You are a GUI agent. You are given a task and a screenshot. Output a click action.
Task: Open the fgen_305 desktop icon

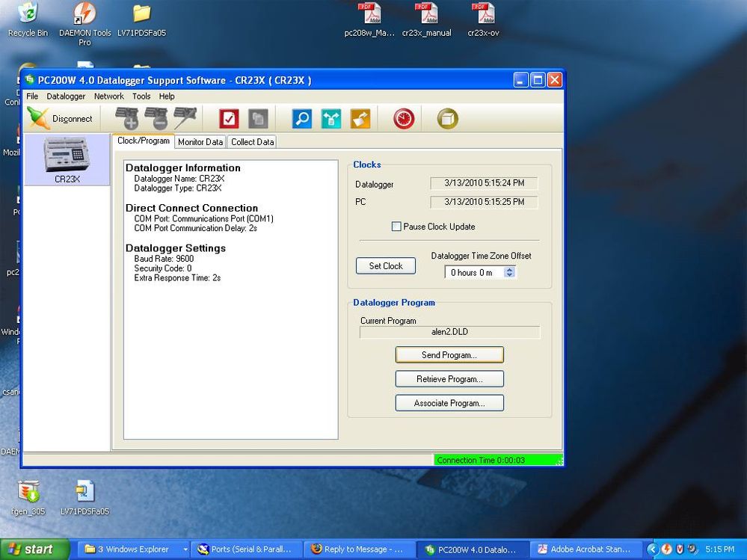[28, 498]
